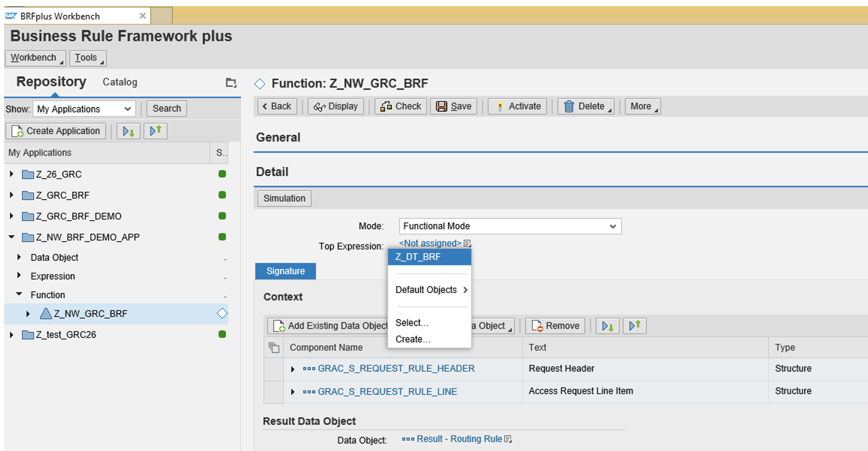The width and height of the screenshot is (868, 451).
Task: Expand the GRAC_S_REQUEST_RULE_LINE row
Action: coord(293,392)
